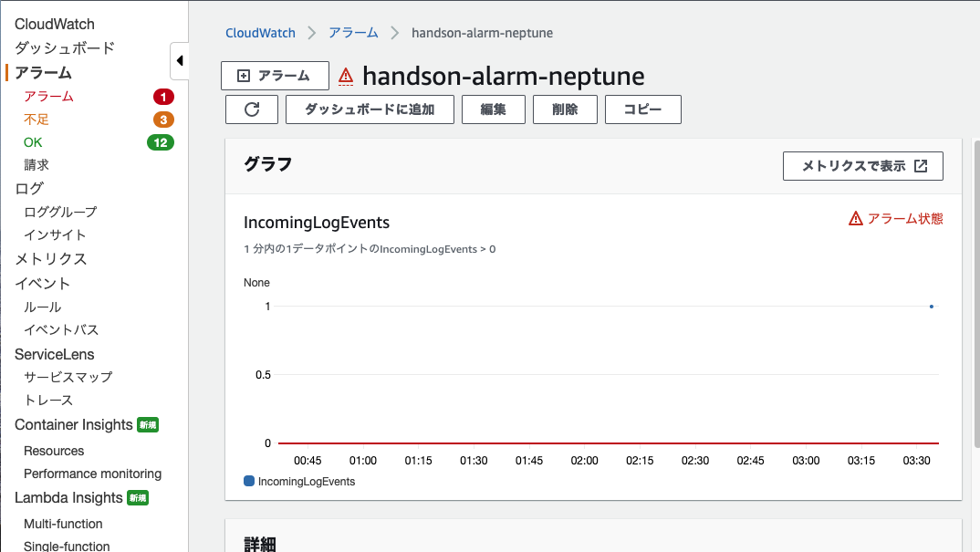Click the blue IncomingLogEvents legend swatch
This screenshot has width=980, height=552.
click(249, 481)
